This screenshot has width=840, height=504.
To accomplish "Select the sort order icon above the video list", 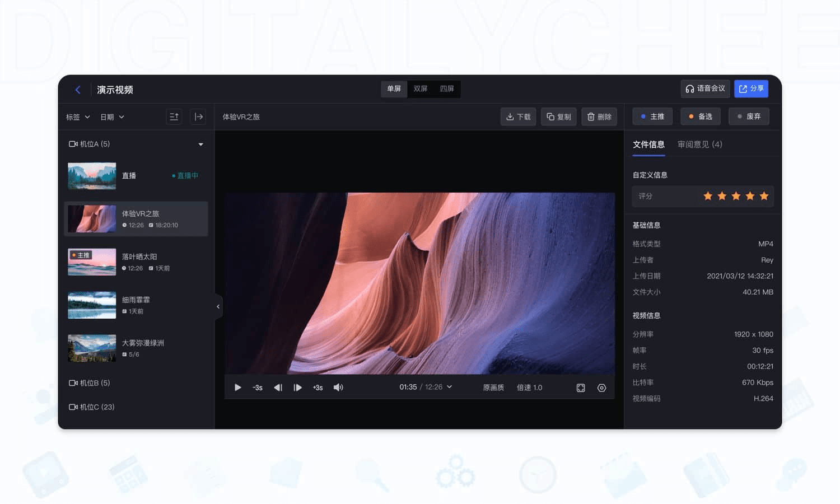I will (x=174, y=116).
